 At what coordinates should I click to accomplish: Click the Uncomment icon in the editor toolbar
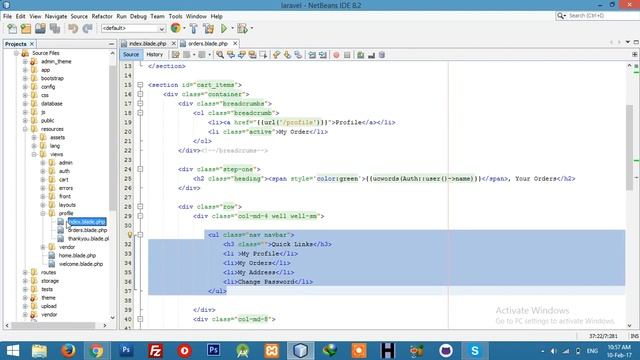[x=371, y=55]
